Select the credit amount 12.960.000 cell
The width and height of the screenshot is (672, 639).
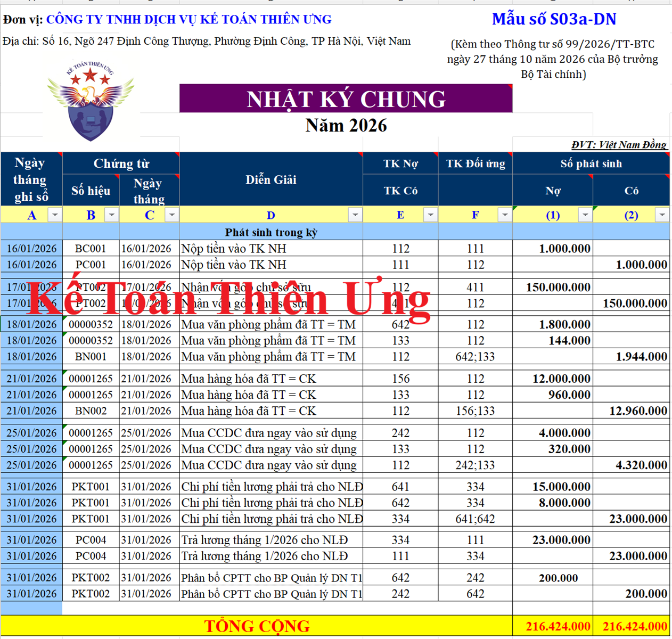(632, 411)
